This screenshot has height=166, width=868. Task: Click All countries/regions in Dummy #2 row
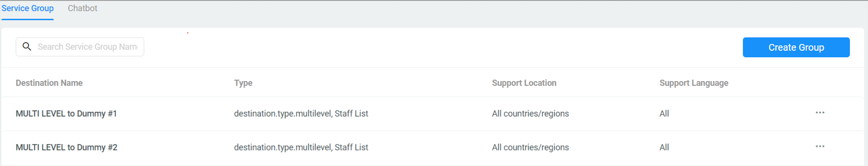point(530,148)
